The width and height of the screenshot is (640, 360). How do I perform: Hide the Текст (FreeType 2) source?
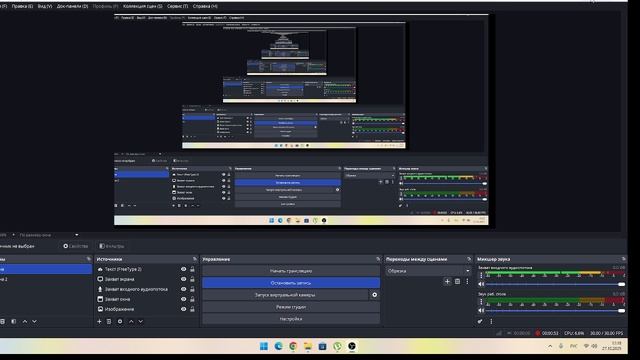(x=183, y=269)
